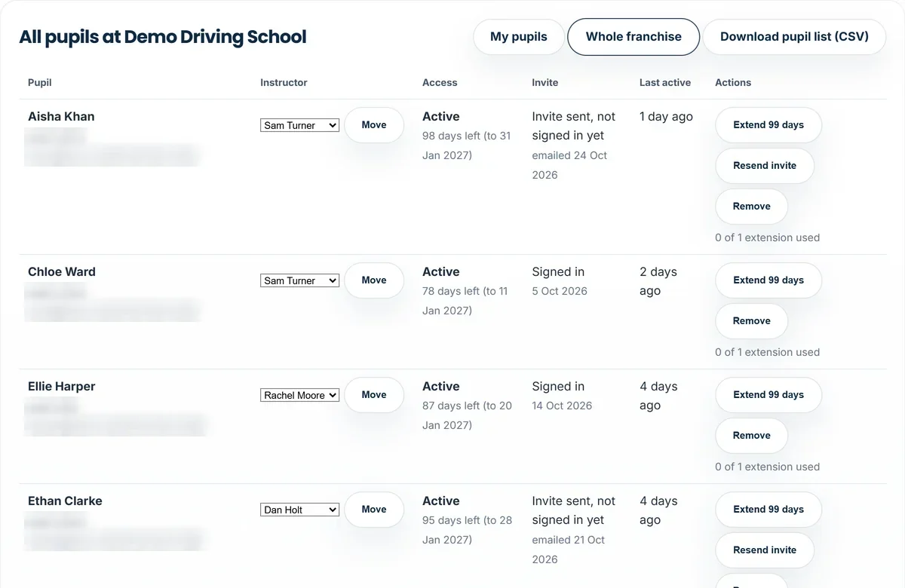Image resolution: width=905 pixels, height=588 pixels.
Task: Click Ethan Clarke's Active access status
Action: point(440,501)
